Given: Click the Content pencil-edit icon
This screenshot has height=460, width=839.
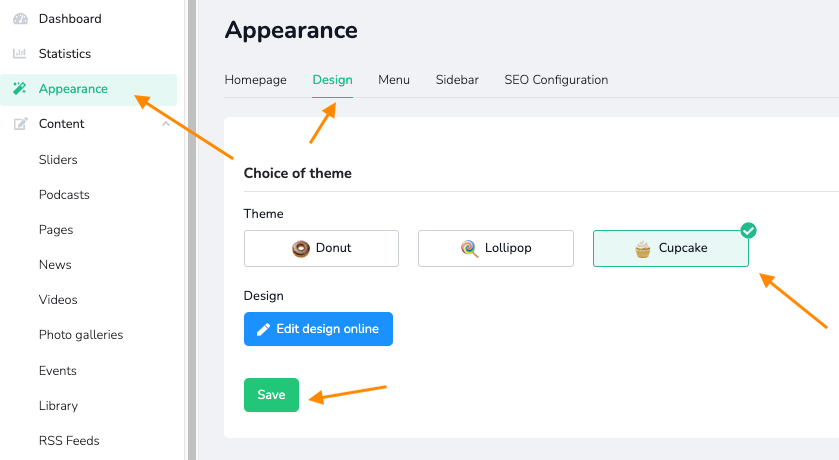Looking at the screenshot, I should click(x=20, y=124).
